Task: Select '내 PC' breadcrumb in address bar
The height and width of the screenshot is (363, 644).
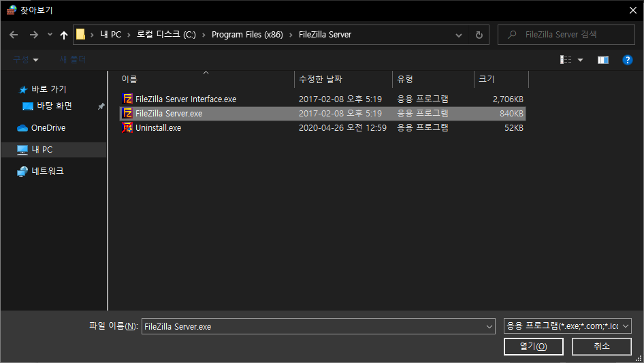Action: tap(111, 35)
